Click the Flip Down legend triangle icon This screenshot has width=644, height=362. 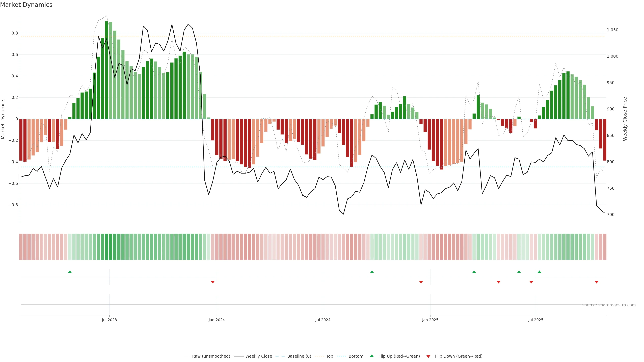(428, 356)
